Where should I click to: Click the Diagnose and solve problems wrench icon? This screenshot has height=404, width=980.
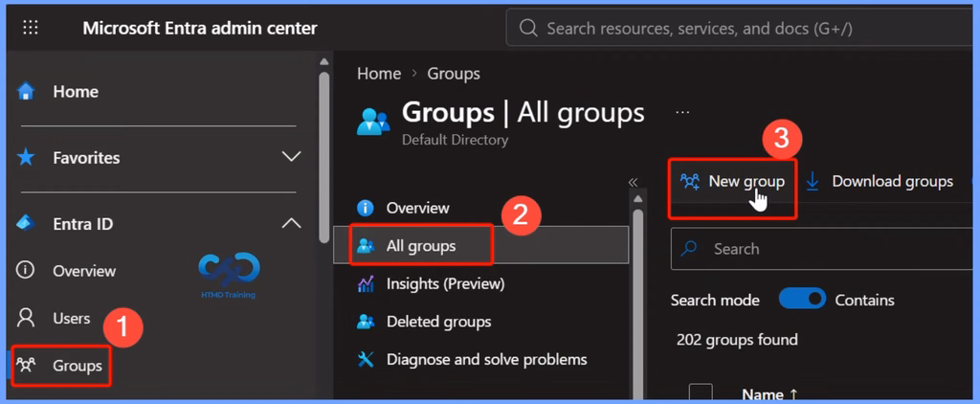pos(365,360)
